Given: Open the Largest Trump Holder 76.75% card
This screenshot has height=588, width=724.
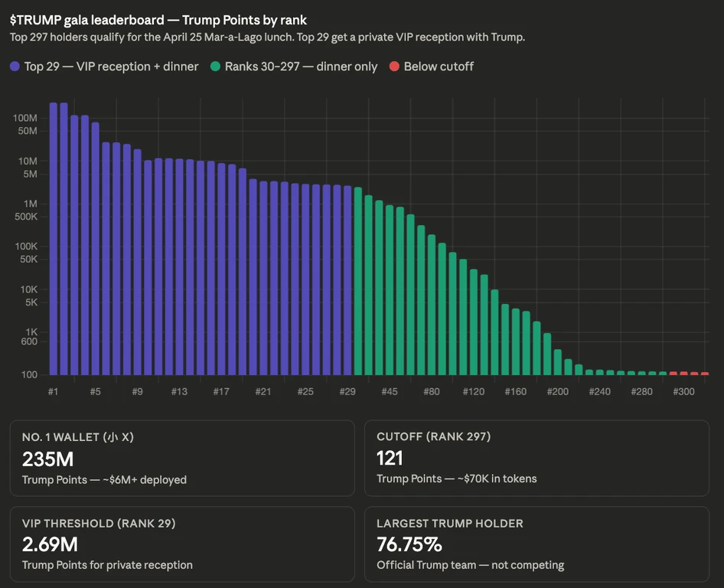Looking at the screenshot, I should point(537,544).
